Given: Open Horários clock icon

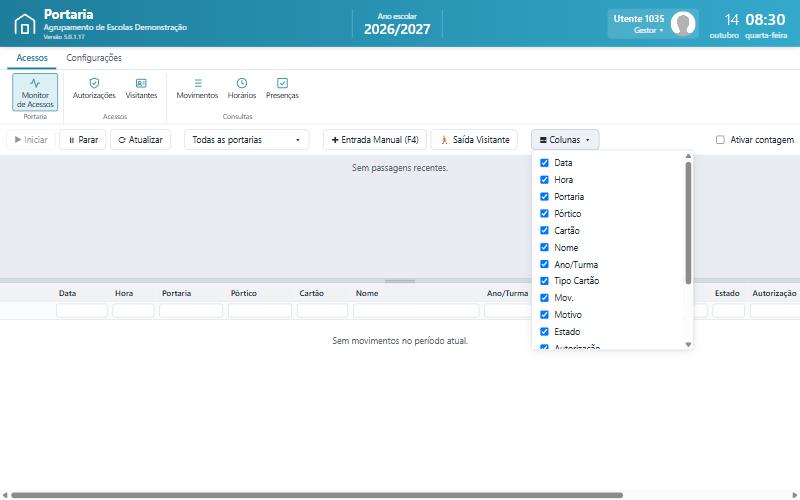Looking at the screenshot, I should tap(242, 83).
